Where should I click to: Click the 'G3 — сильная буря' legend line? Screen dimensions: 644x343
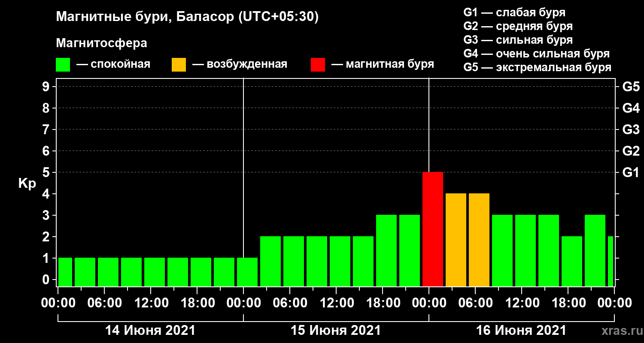[518, 40]
